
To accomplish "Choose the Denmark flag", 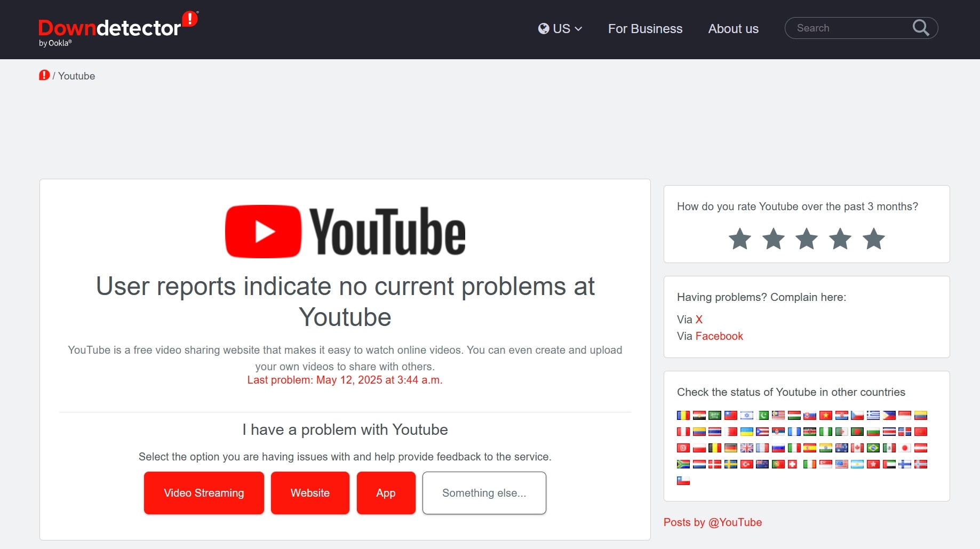I will tap(715, 464).
